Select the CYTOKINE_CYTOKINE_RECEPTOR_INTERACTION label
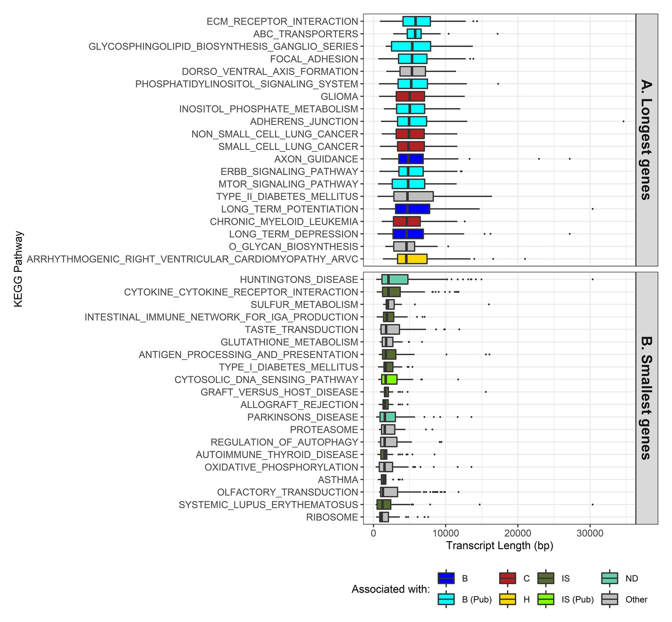The image size is (672, 622). [241, 292]
